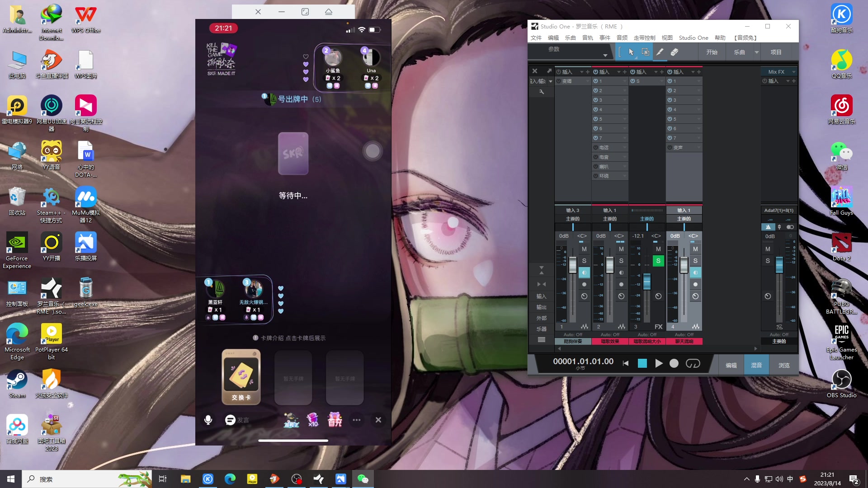868x488 pixels.
Task: Click the stop button in the transport
Action: tap(642, 363)
